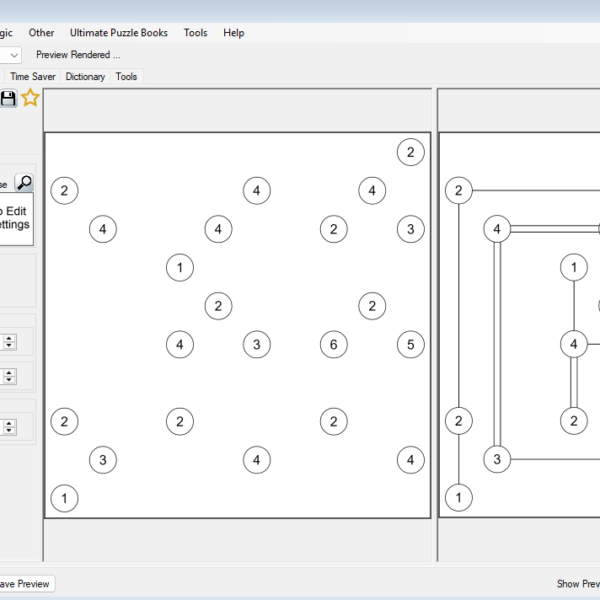Decrease the value of the middle spinner
Viewport: 600px width, 600px height.
click(x=9, y=381)
